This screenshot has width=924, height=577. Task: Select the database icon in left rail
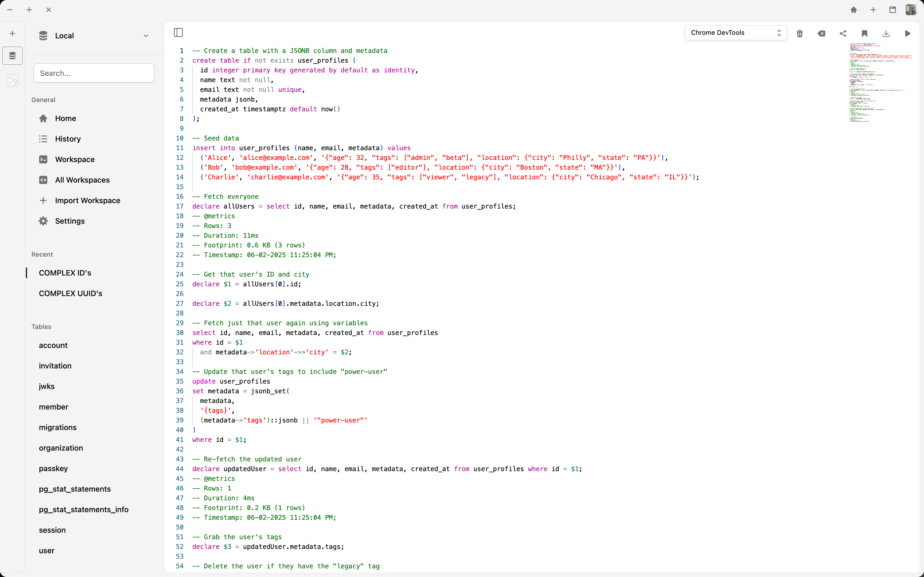pos(12,56)
